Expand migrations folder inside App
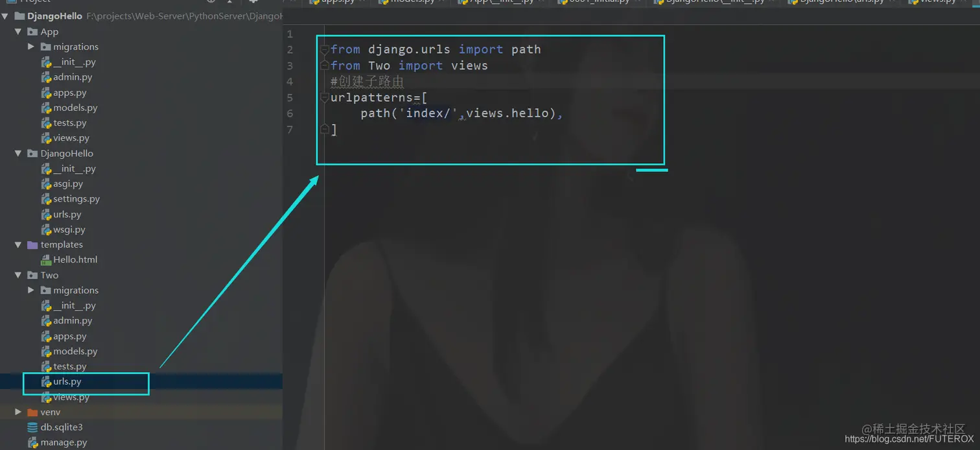Viewport: 980px width, 450px height. click(31, 46)
